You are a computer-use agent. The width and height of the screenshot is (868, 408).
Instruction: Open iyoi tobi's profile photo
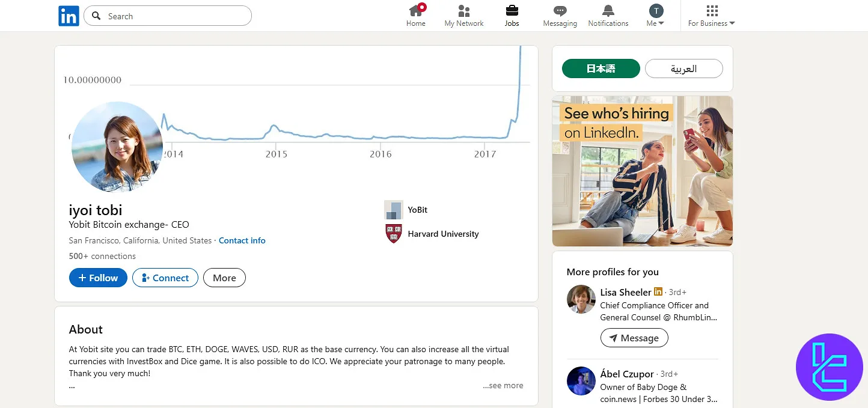[117, 147]
